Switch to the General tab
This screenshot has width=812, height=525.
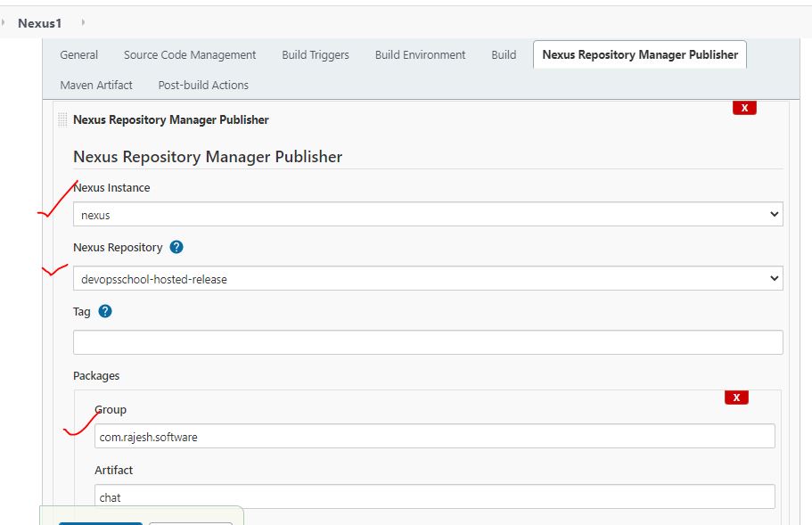(x=78, y=55)
